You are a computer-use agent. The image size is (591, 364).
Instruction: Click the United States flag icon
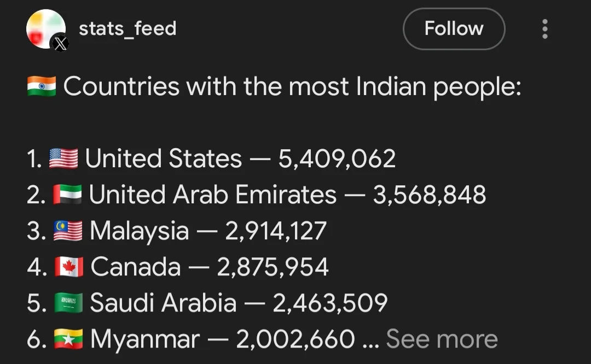click(63, 159)
